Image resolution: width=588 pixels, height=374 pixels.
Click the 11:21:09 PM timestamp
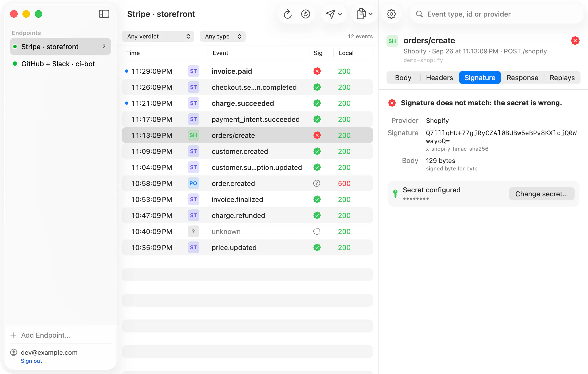pyautogui.click(x=152, y=103)
